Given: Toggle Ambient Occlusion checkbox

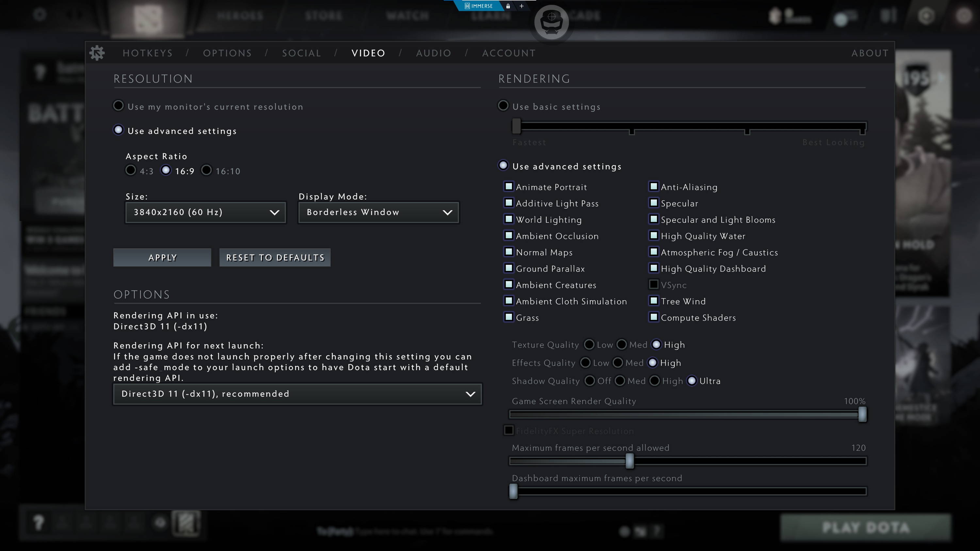Looking at the screenshot, I should coord(509,235).
